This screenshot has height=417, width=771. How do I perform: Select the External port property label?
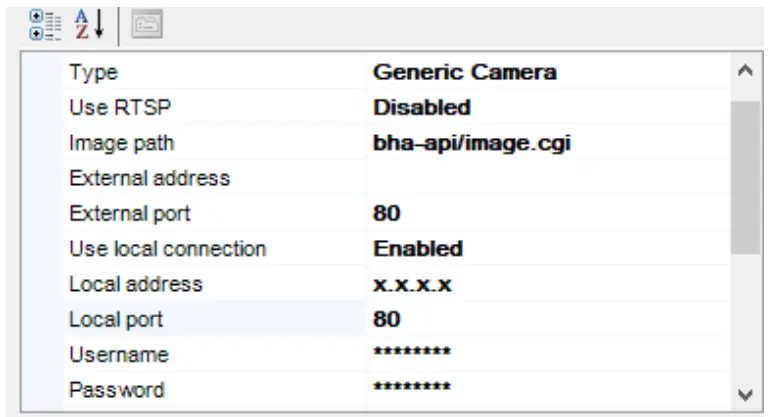[x=129, y=214]
